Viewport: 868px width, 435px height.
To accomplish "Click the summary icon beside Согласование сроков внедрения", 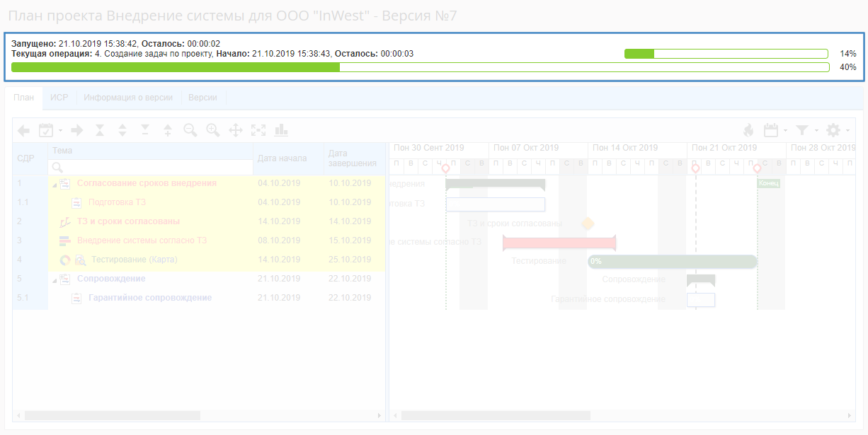I will click(65, 183).
